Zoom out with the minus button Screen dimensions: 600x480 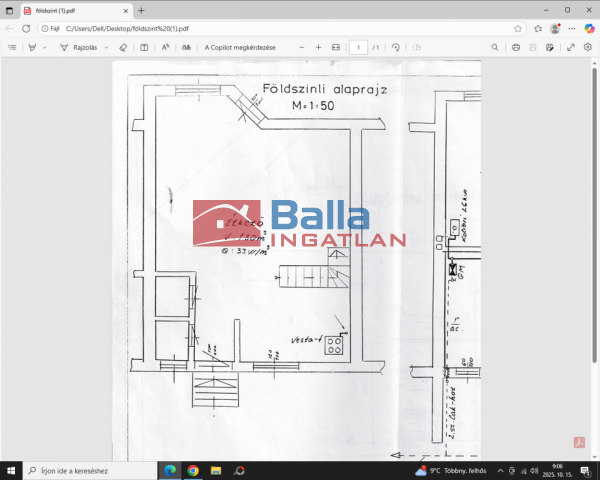coord(301,47)
